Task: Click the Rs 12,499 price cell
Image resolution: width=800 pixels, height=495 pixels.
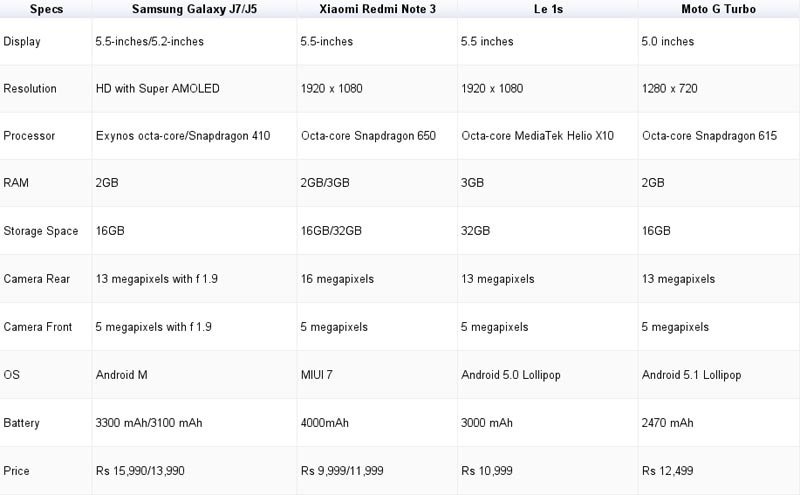Action: (667, 471)
